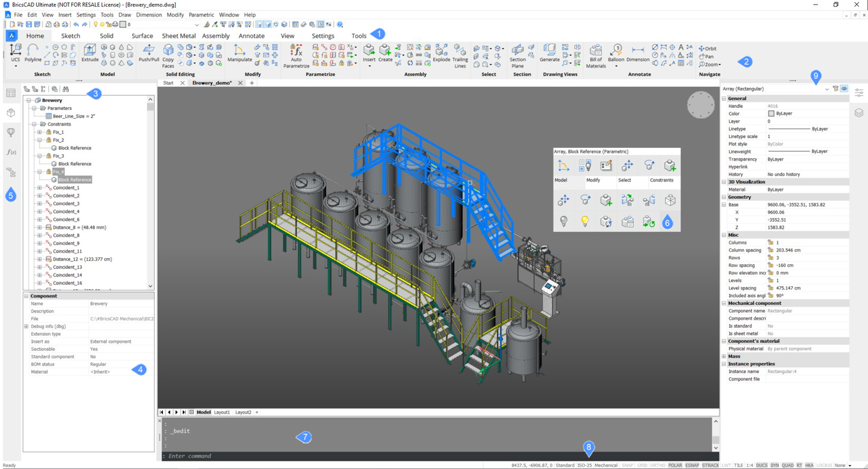The height and width of the screenshot is (469, 868).
Task: Collapse the Geometry section in Properties
Action: tap(724, 197)
